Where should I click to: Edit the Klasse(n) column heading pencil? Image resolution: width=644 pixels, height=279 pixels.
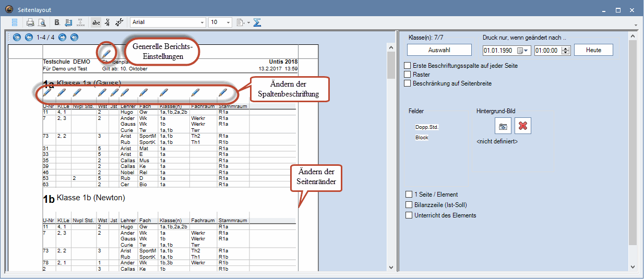click(x=164, y=93)
